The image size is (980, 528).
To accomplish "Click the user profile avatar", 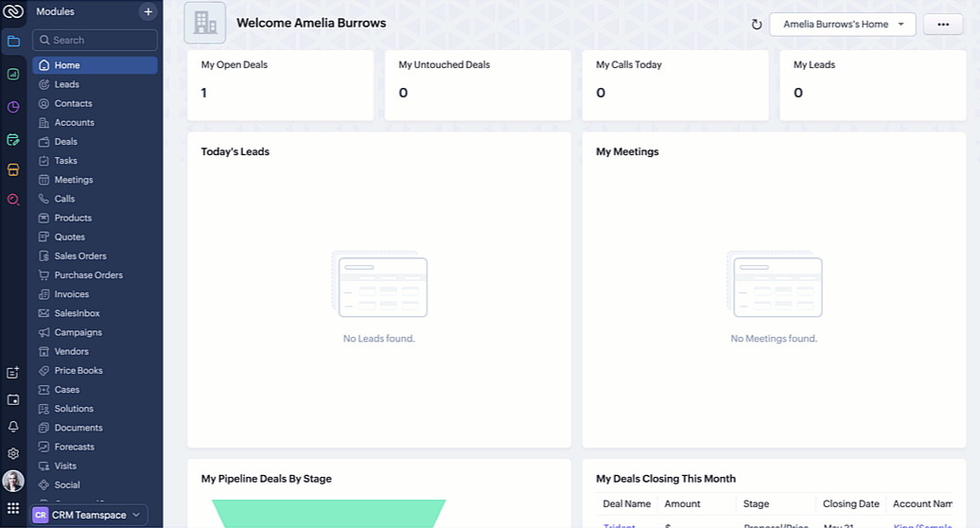I will pos(13,481).
